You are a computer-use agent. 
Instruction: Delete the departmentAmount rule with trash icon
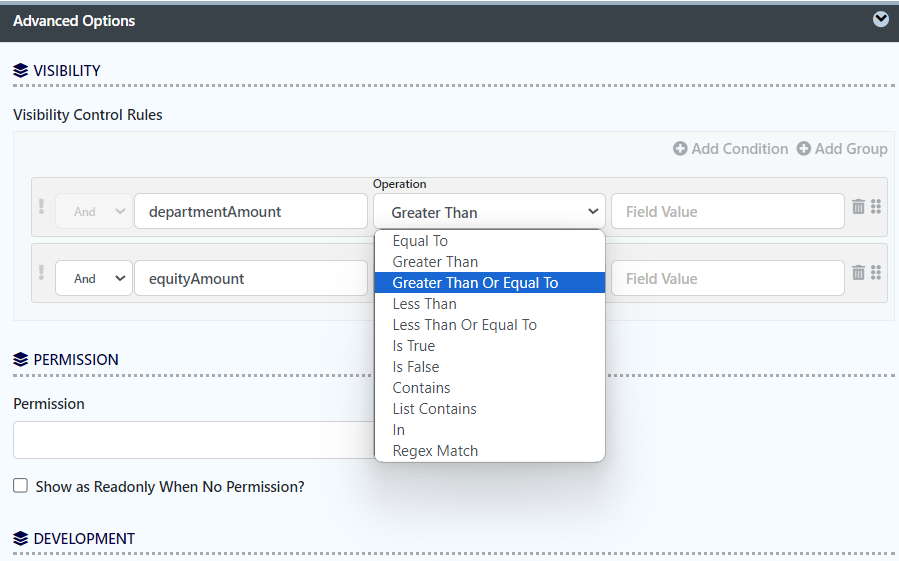coord(858,206)
